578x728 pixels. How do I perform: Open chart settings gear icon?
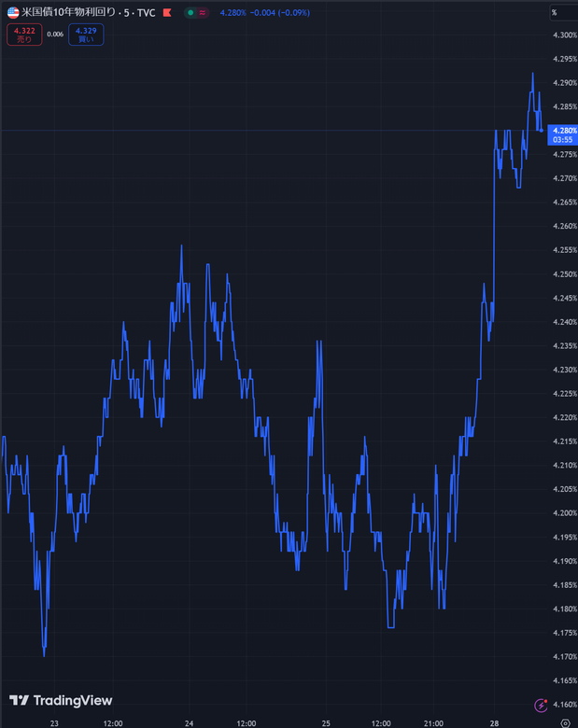(564, 723)
